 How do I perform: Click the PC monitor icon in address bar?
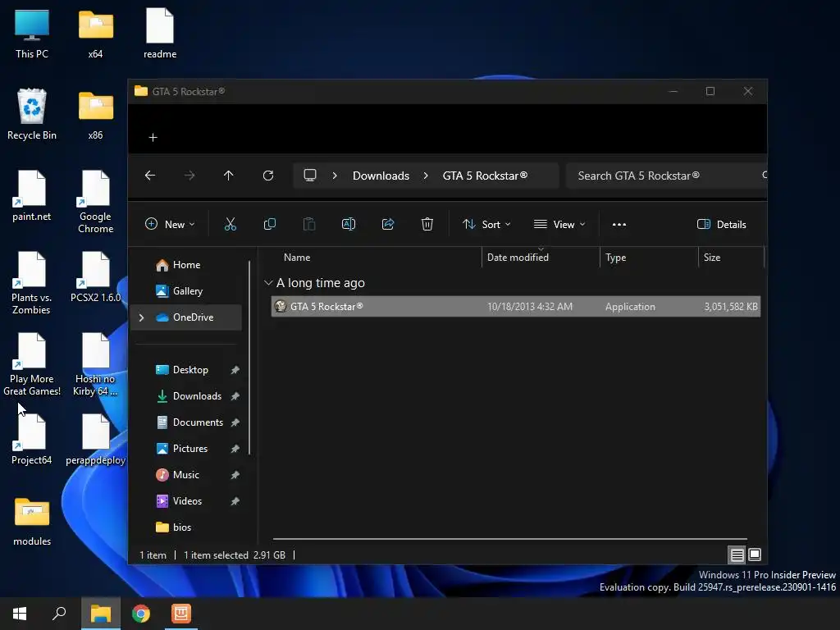(x=309, y=176)
